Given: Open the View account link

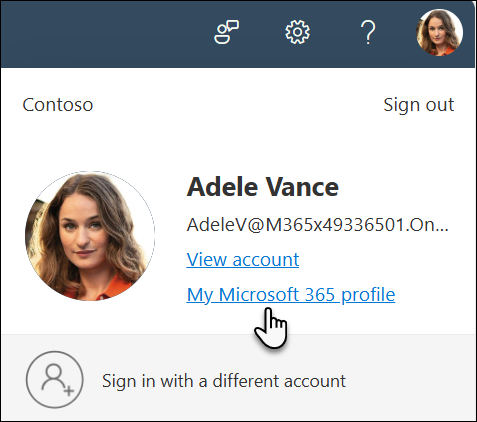Looking at the screenshot, I should (x=243, y=259).
